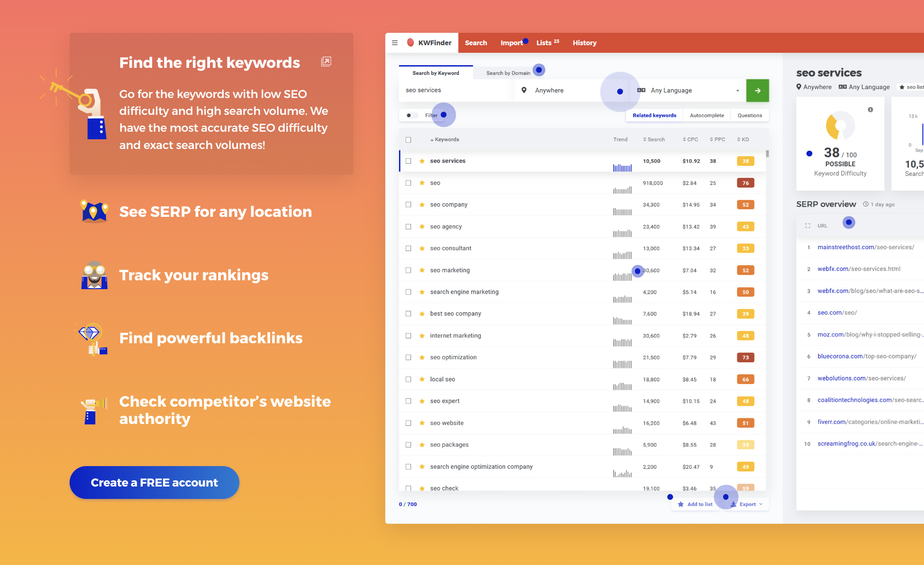Click the trend chart for 'seo website'
This screenshot has width=924, height=565.
click(x=623, y=430)
